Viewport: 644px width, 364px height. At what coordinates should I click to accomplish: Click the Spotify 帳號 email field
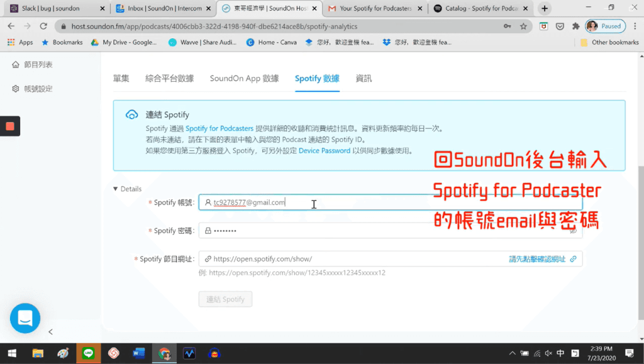(390, 202)
